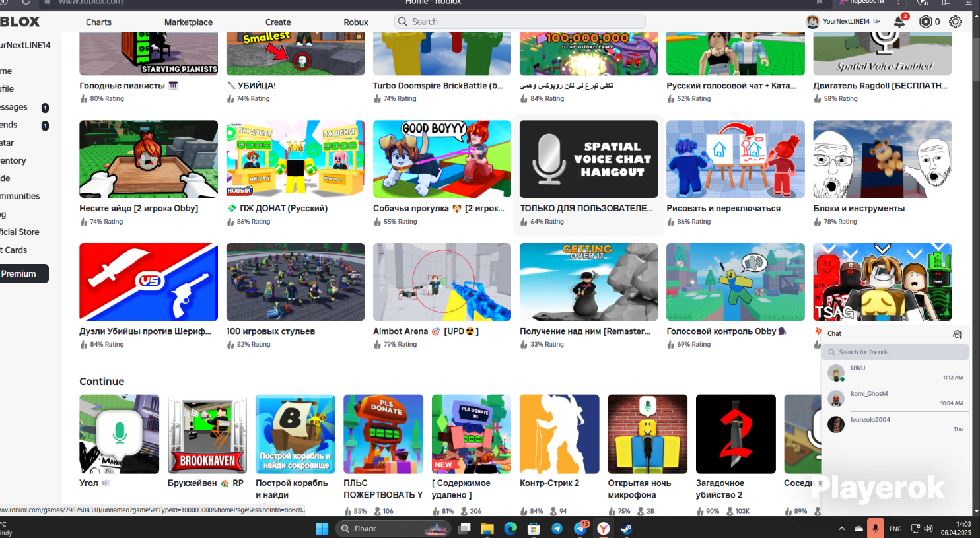Open 'Aimbot Arena [UPD]' title link
Screen dimensions: 980x538
(x=426, y=331)
